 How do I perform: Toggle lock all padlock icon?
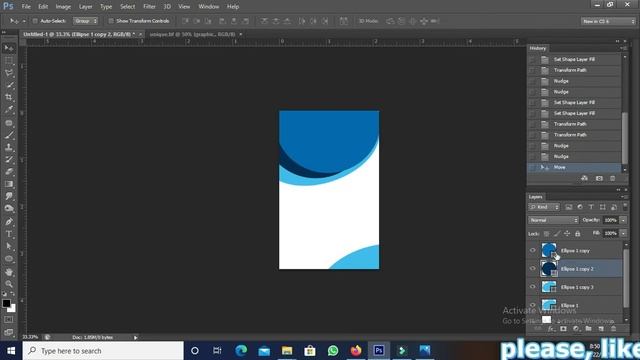[577, 233]
